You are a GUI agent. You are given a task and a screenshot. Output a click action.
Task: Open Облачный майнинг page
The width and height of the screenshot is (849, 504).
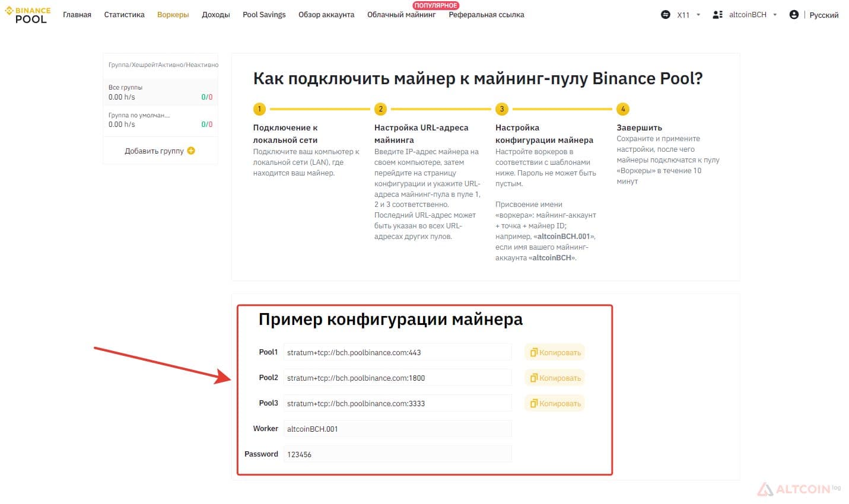tap(401, 15)
